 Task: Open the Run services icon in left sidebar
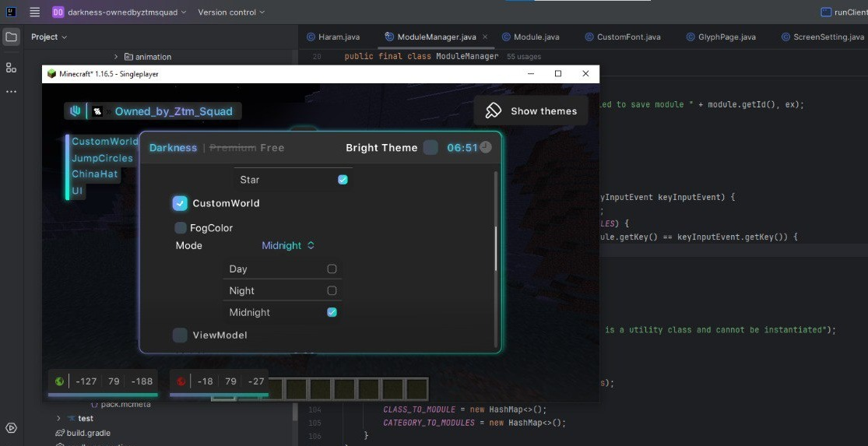click(x=11, y=428)
